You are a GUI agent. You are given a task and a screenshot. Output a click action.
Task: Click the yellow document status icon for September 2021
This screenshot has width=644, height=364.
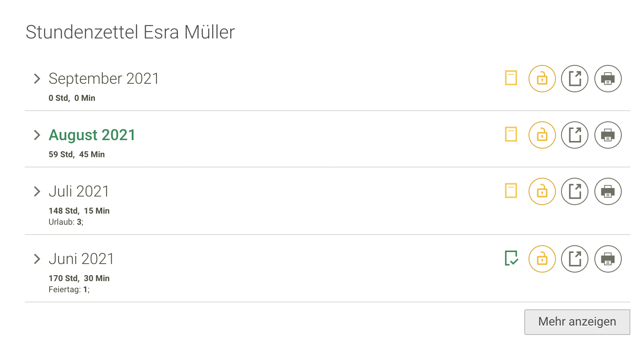click(511, 78)
